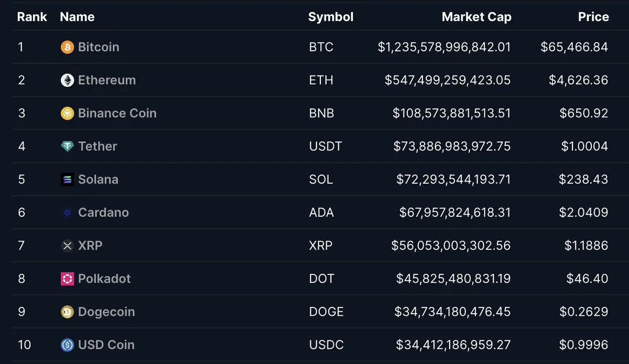Viewport: 629px width, 364px height.
Task: Open the Ethereum name link
Action: pos(107,80)
